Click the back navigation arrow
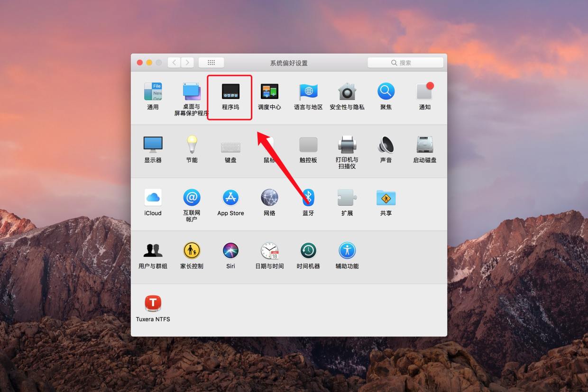The width and height of the screenshot is (588, 392). [x=174, y=63]
